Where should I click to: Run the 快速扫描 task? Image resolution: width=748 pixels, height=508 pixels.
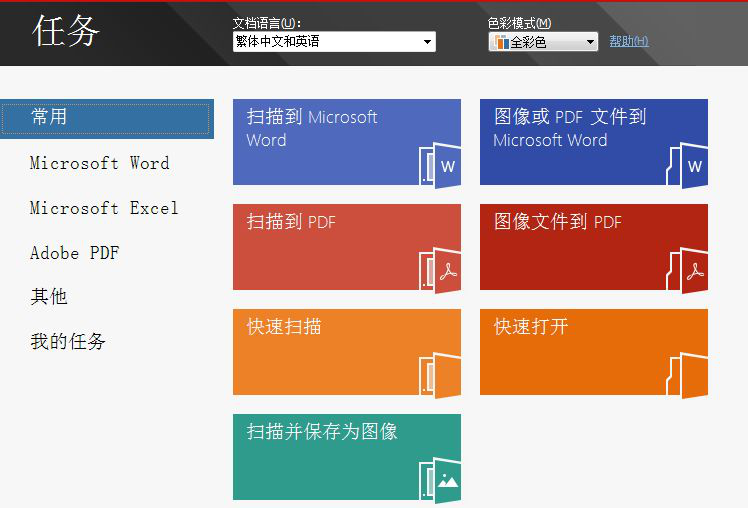click(347, 352)
